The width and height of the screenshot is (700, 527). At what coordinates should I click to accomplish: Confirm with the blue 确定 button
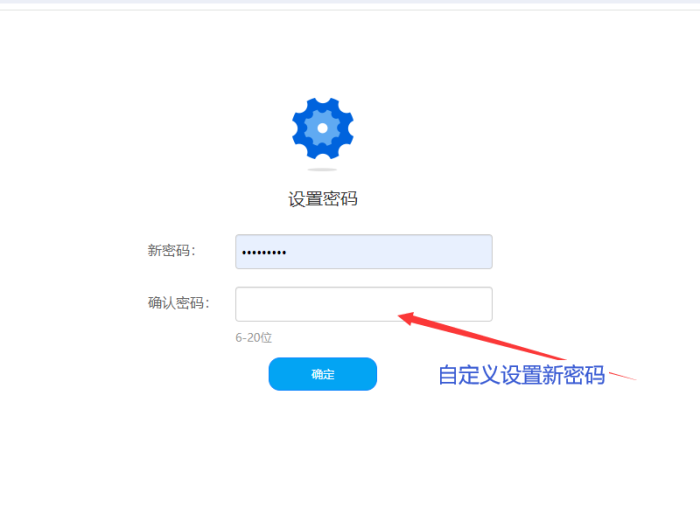point(322,374)
